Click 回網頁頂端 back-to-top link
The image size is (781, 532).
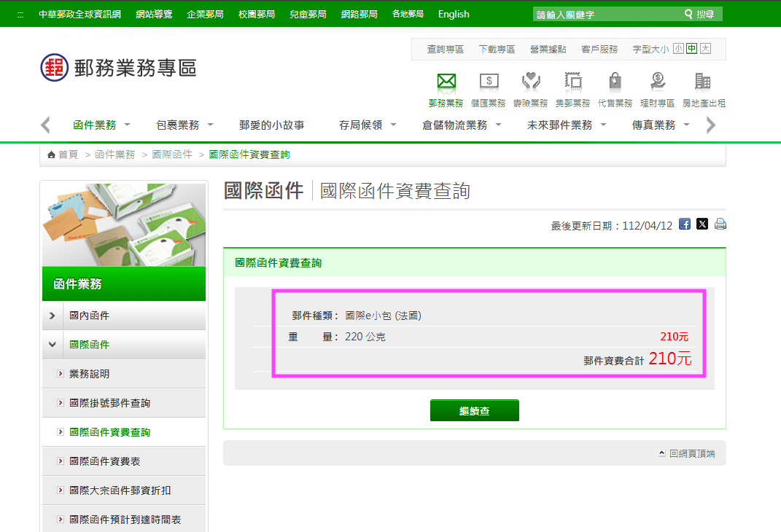pyautogui.click(x=688, y=453)
